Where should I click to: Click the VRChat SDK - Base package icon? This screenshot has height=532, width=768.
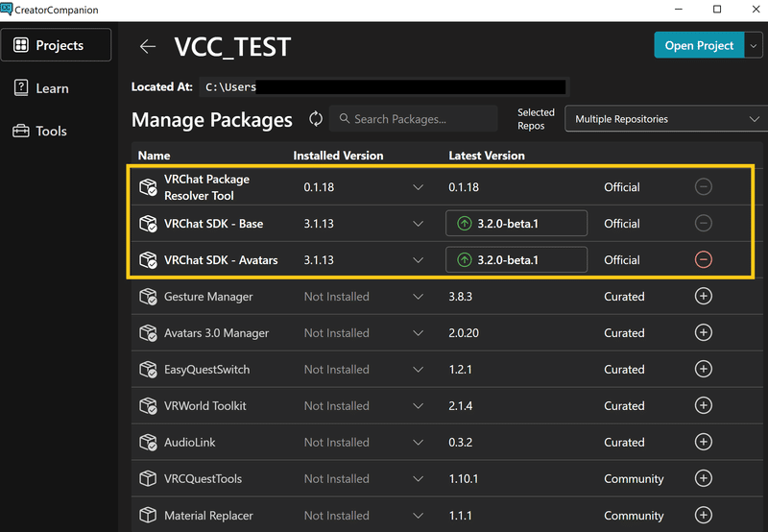point(148,224)
